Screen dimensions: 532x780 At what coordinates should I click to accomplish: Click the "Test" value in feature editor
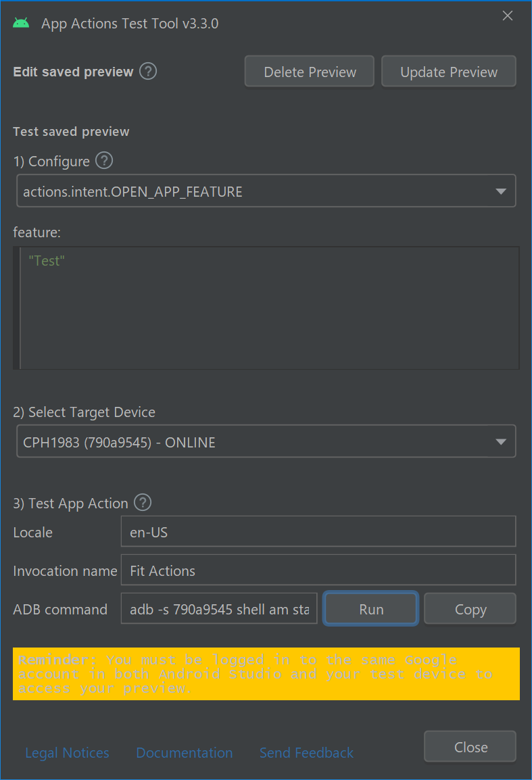tap(47, 261)
